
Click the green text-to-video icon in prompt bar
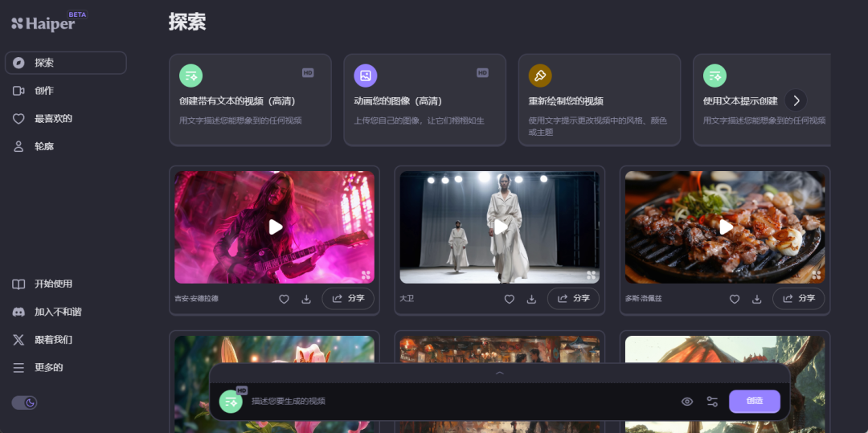tap(231, 401)
